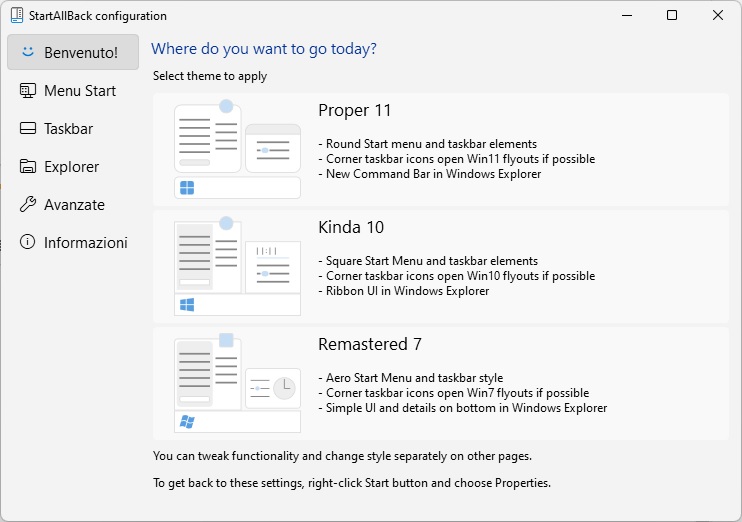Screen dimensions: 742x522
Task: Click the wrench icon beside Avanzate
Action: pyautogui.click(x=28, y=204)
